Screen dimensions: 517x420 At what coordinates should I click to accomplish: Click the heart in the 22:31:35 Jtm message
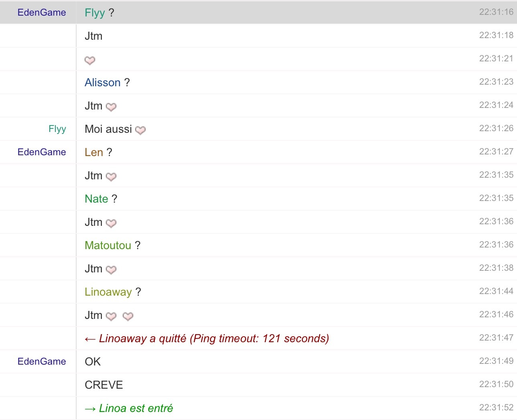tap(111, 177)
